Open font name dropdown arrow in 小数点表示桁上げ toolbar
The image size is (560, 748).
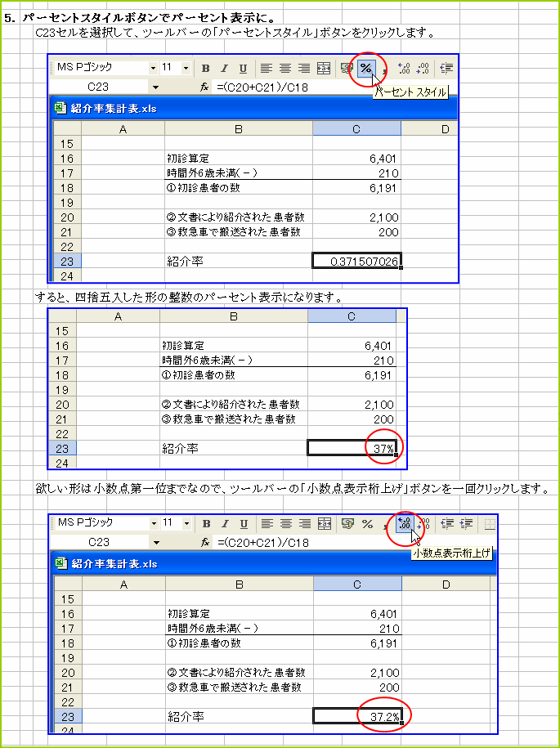154,524
